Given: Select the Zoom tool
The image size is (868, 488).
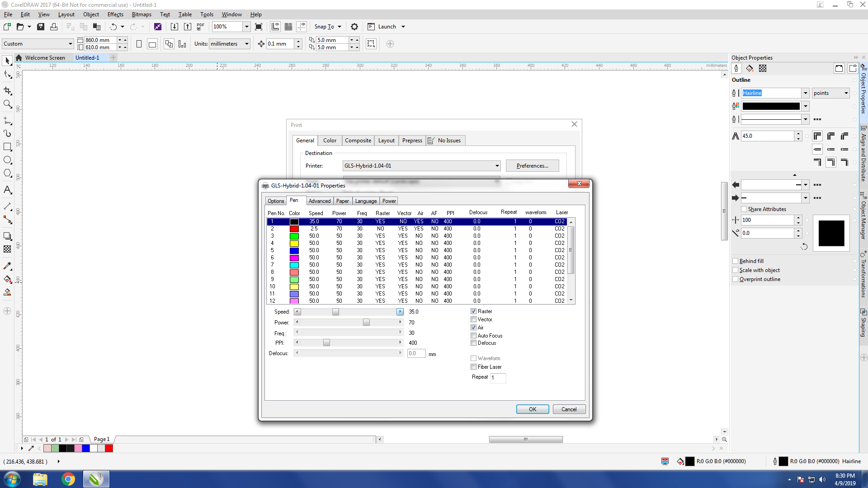Looking at the screenshot, I should (x=7, y=104).
